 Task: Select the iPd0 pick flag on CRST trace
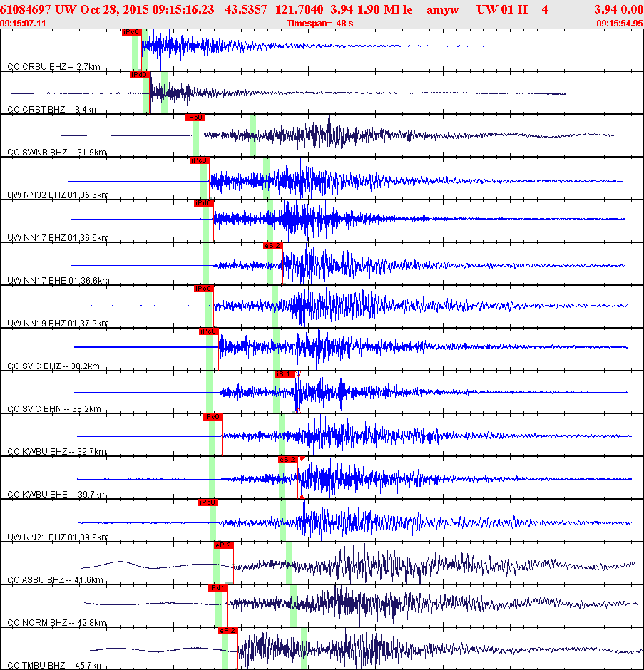click(x=140, y=75)
